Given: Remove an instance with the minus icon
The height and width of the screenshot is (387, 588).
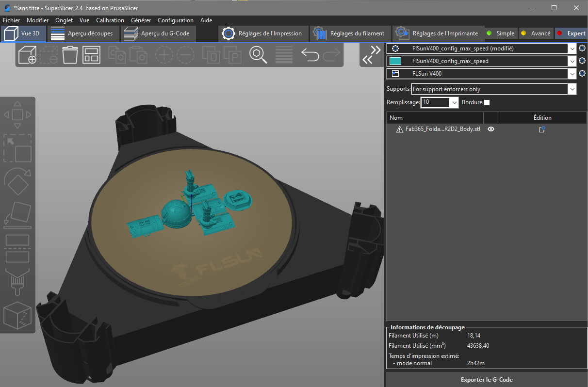Looking at the screenshot, I should click(185, 54).
